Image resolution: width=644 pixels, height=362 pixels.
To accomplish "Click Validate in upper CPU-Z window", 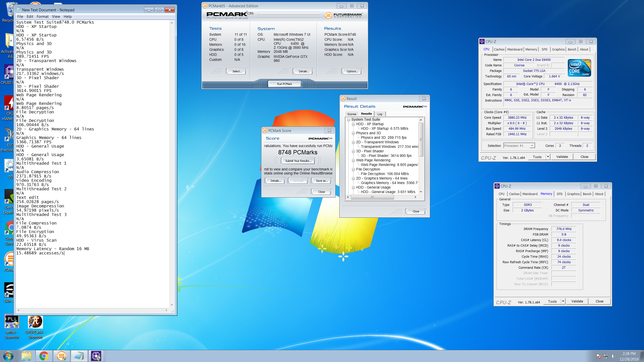I will pyautogui.click(x=562, y=157).
